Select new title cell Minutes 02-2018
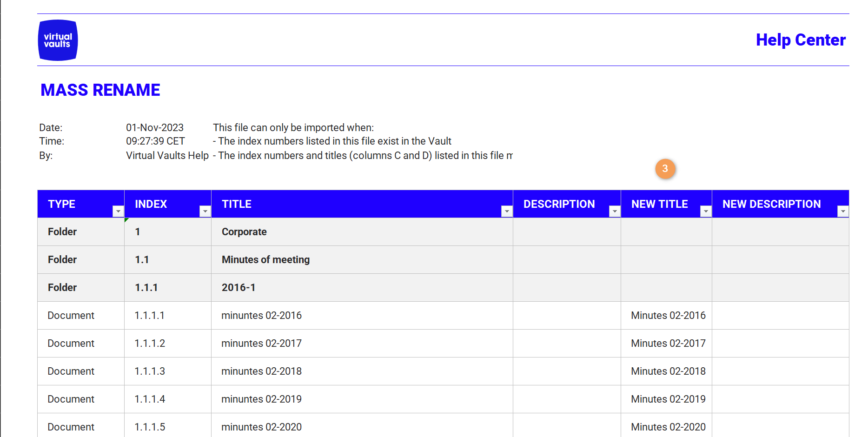Viewport: 868px width, 437px height. 667,371
